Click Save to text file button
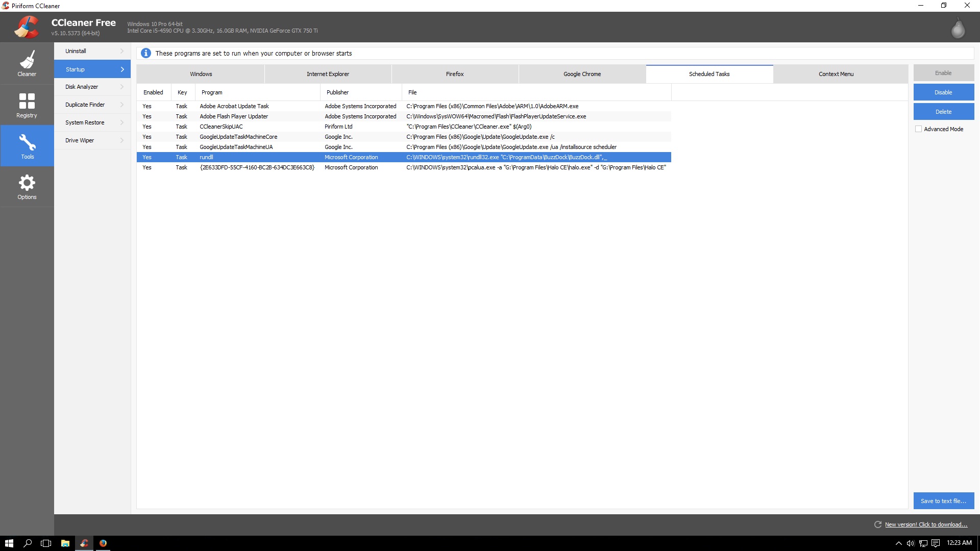The height and width of the screenshot is (551, 980). click(x=943, y=501)
